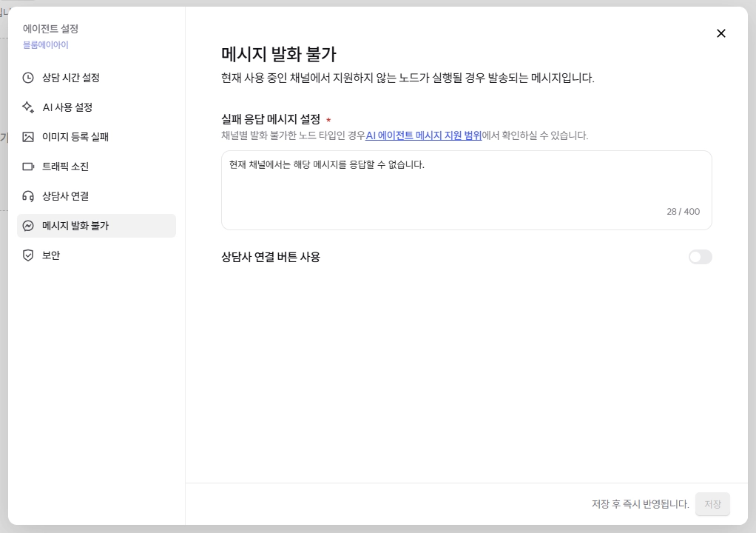
Task: Click the headset icon beside 상담사 연결
Action: click(x=28, y=196)
